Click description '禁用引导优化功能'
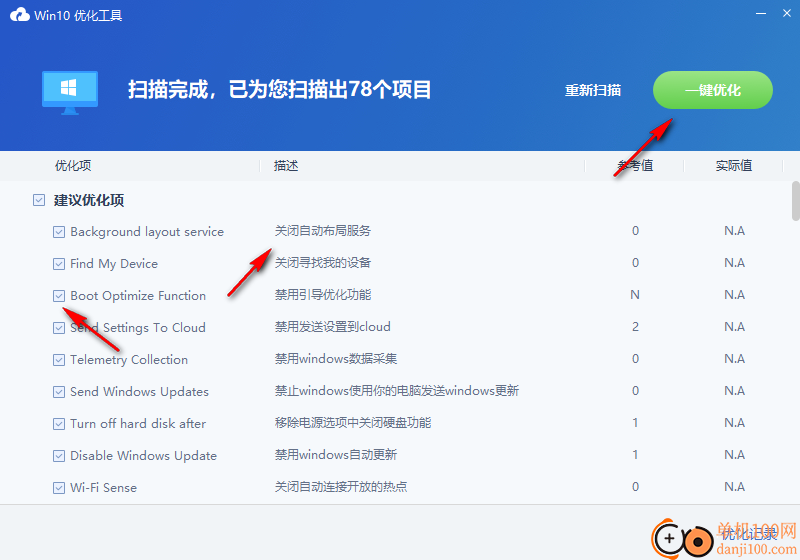The height and width of the screenshot is (560, 800). click(x=323, y=295)
